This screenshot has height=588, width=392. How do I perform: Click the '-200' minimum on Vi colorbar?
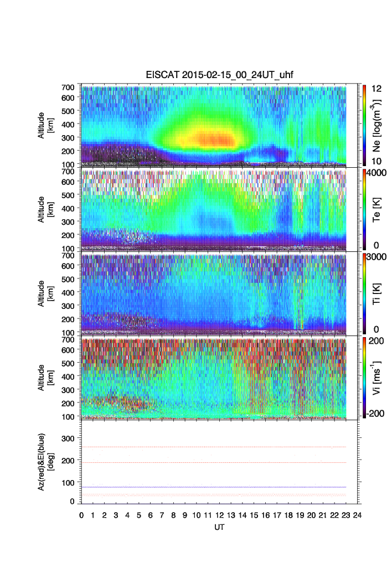375,413
